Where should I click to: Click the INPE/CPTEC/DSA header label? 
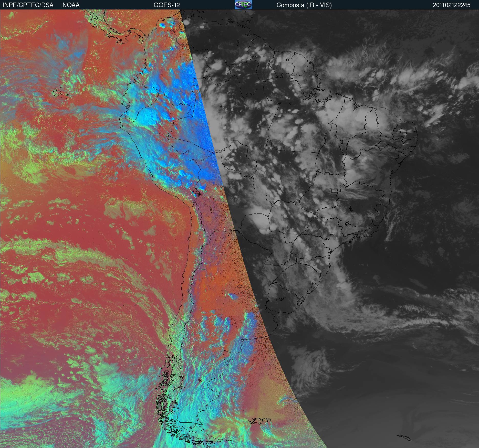pyautogui.click(x=28, y=5)
